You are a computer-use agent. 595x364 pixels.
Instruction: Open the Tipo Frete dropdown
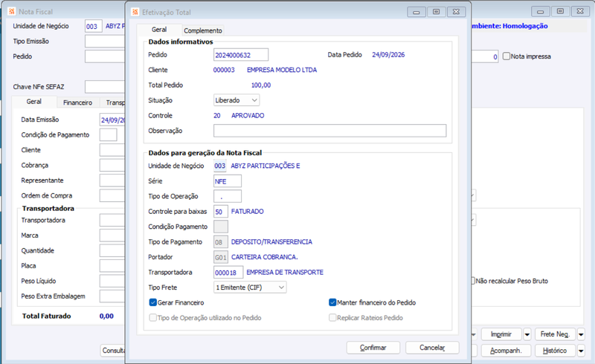[250, 287]
